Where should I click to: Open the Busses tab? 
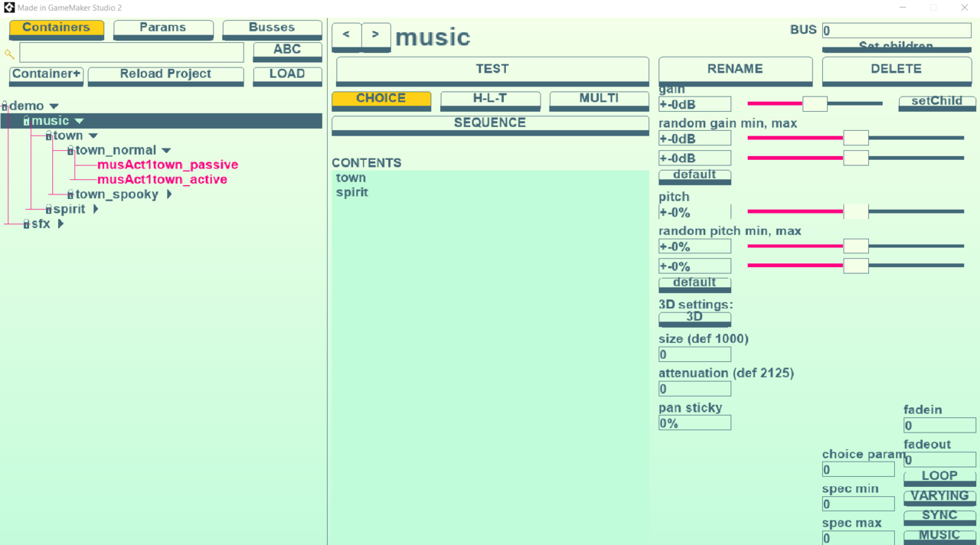coord(272,30)
